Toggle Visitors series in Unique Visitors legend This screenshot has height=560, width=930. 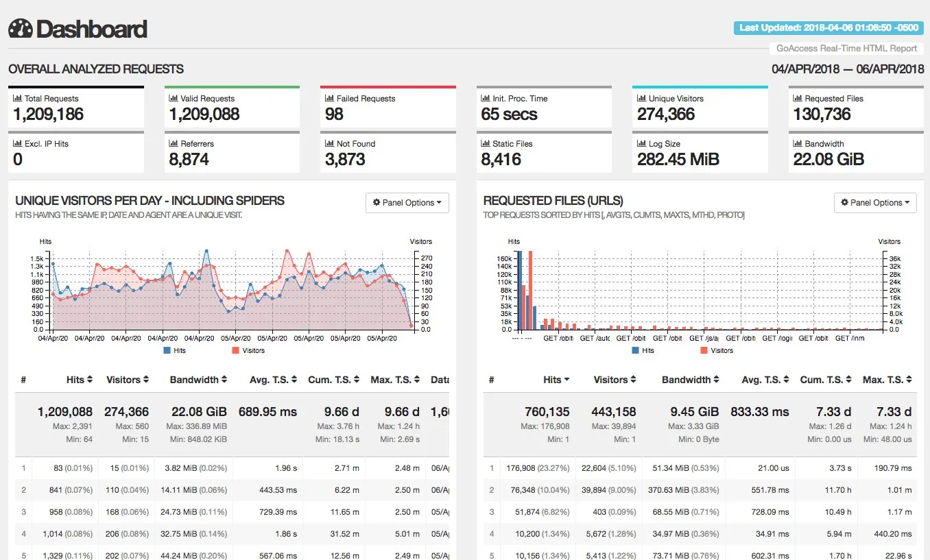click(x=247, y=350)
